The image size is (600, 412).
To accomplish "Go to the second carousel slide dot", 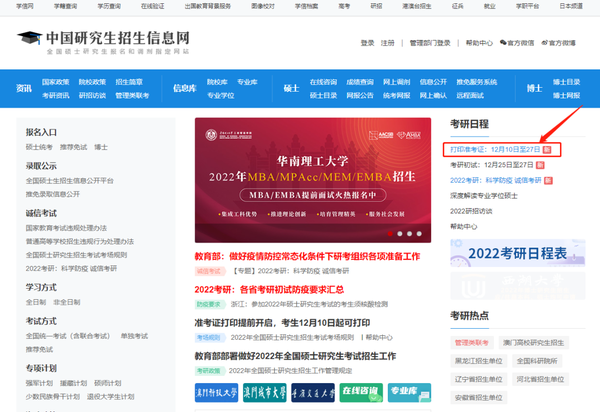I will pos(399,233).
